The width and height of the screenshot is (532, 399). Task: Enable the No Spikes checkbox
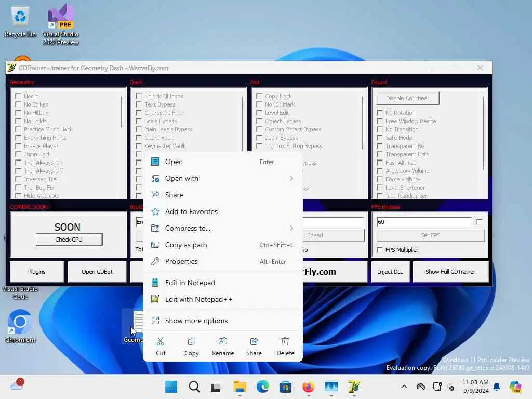18,104
